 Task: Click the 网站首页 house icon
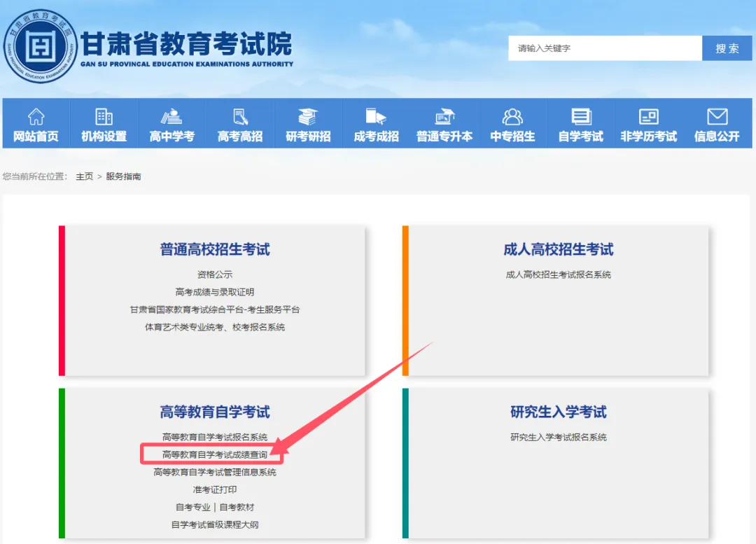click(36, 116)
